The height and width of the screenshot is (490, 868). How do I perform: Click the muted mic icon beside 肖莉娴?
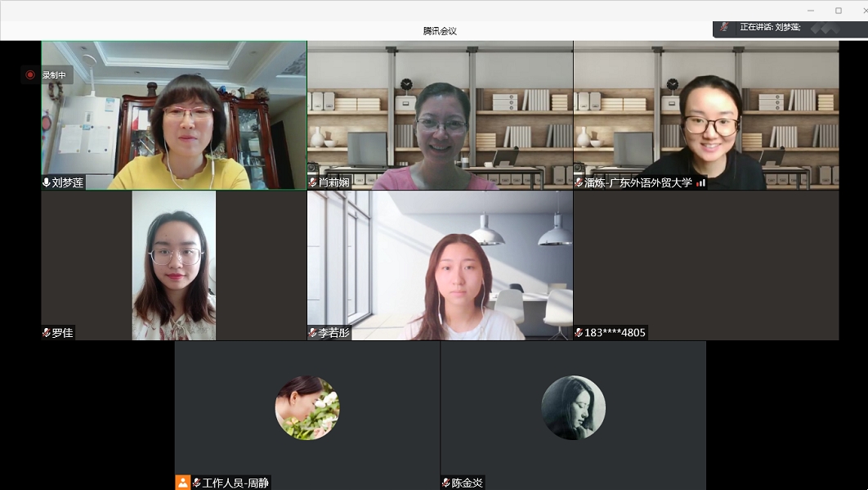click(x=313, y=182)
